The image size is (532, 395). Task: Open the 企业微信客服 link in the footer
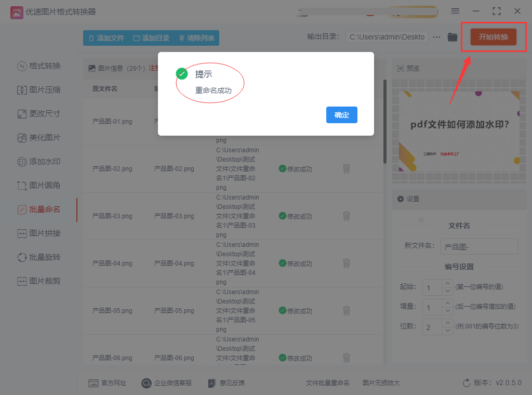coord(167,383)
